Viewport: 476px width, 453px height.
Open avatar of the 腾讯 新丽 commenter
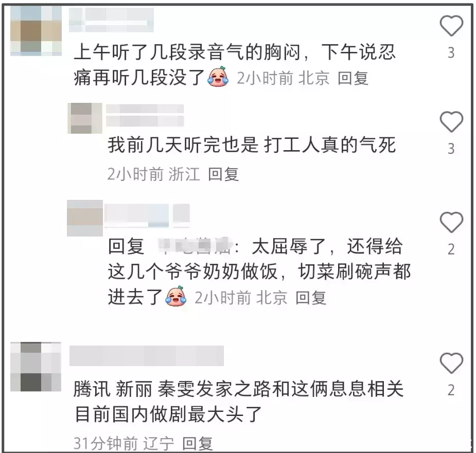click(x=36, y=367)
